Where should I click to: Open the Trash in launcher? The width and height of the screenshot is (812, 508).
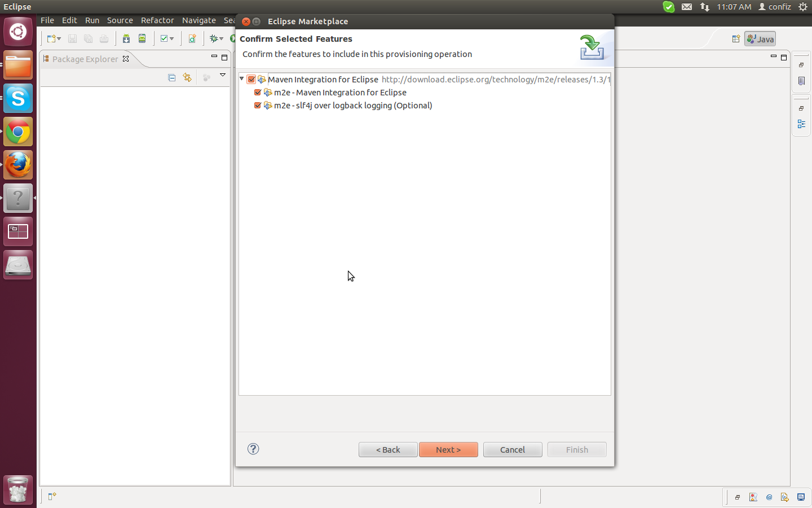click(x=18, y=489)
